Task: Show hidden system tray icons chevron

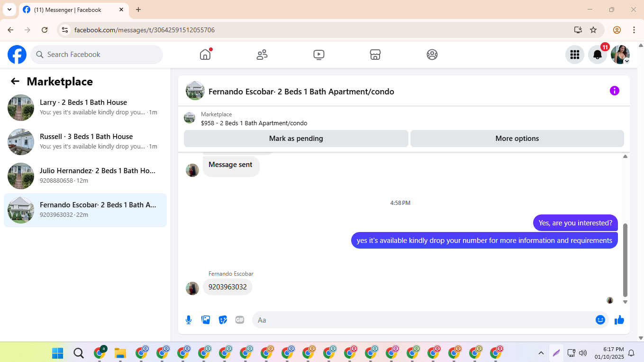Action: (541, 353)
